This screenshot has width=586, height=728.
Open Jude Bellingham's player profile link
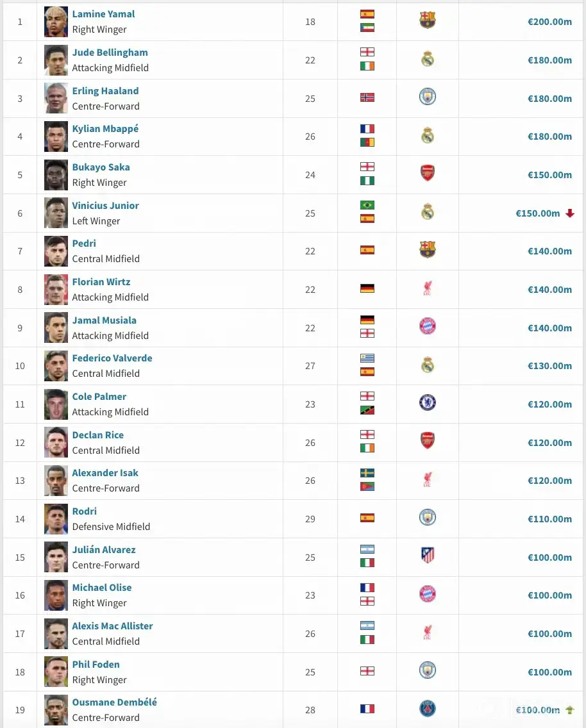[110, 53]
